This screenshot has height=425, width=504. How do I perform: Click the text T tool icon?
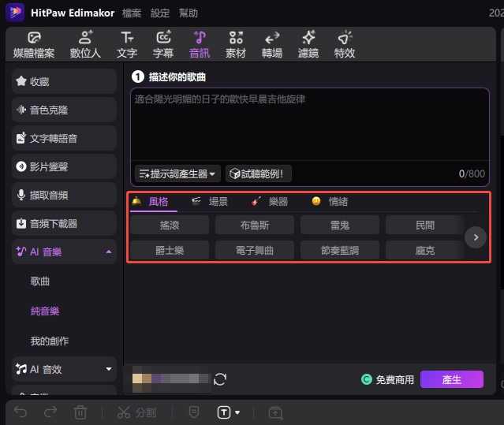[224, 412]
